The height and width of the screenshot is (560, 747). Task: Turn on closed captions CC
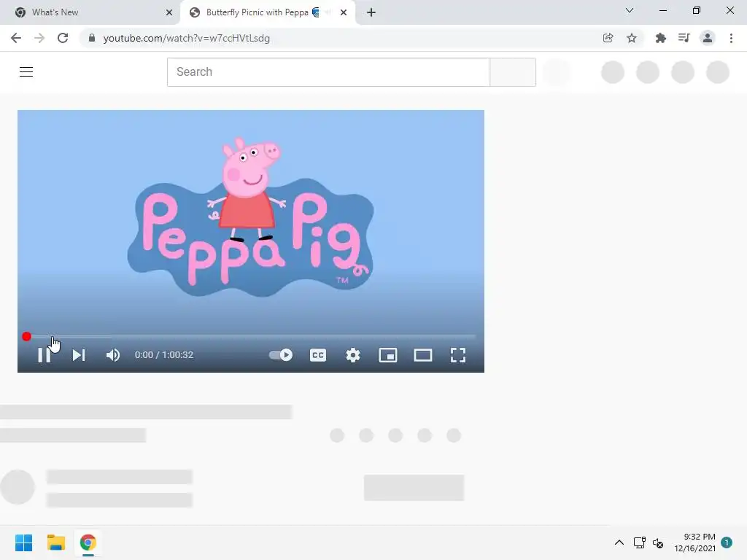point(318,355)
